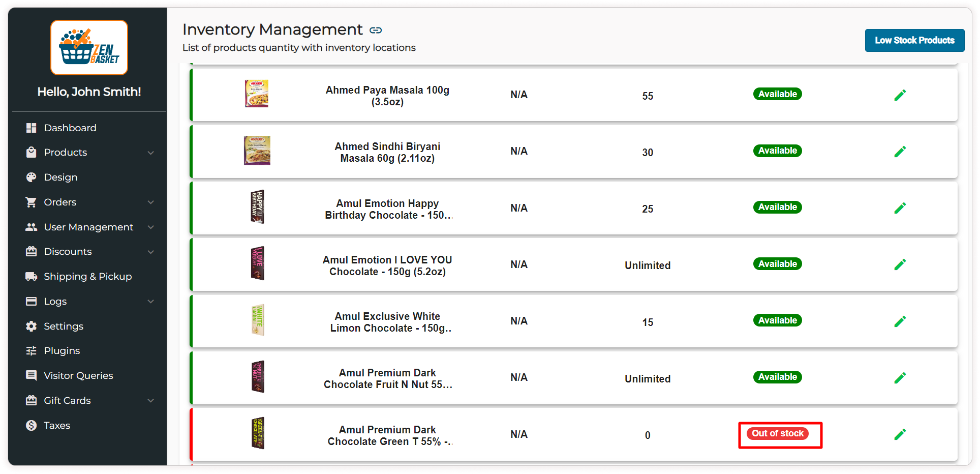Open the Products menu label
The width and height of the screenshot is (980, 474).
tap(66, 152)
